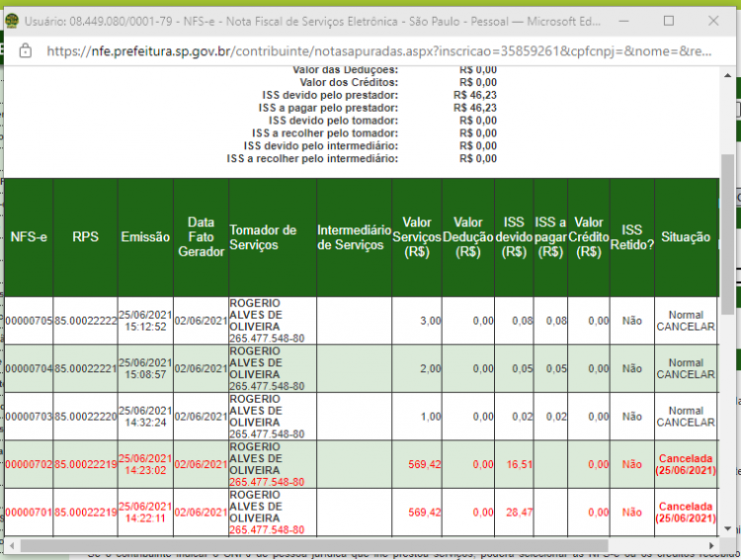Click the Situação column header
Image resolution: width=741 pixels, height=560 pixels.
686,237
